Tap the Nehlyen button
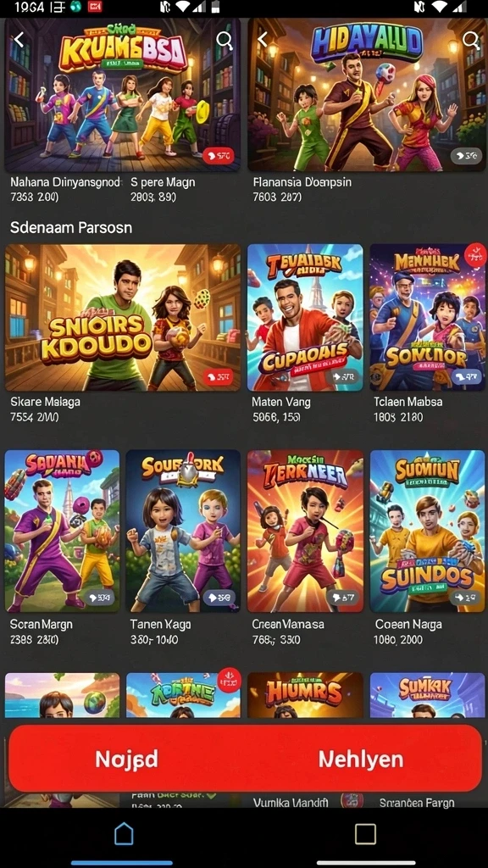 tap(361, 759)
